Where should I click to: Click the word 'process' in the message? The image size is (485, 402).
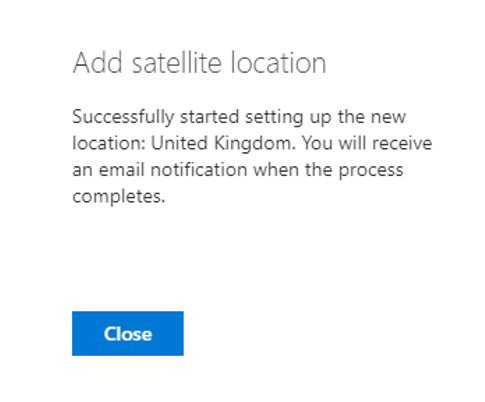371,171
